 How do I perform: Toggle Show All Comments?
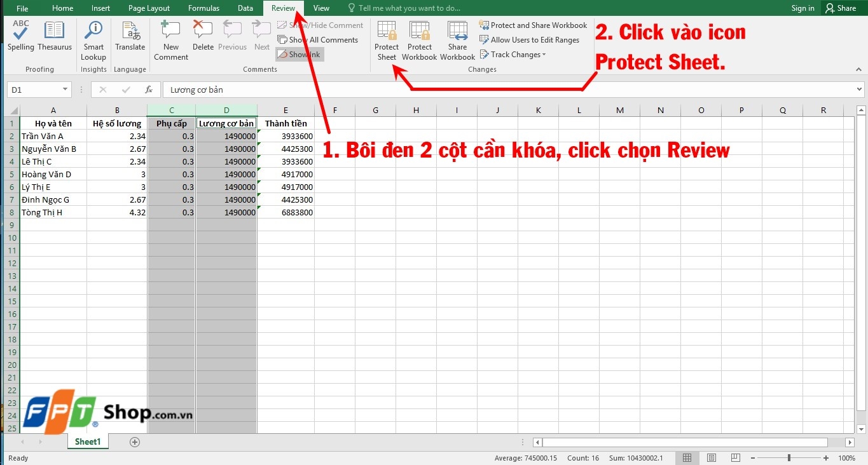click(x=319, y=39)
